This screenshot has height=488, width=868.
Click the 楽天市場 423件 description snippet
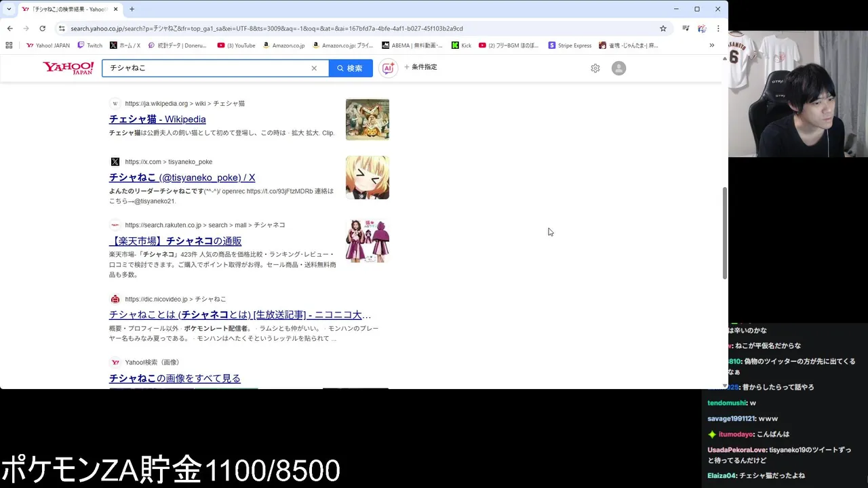222,264
